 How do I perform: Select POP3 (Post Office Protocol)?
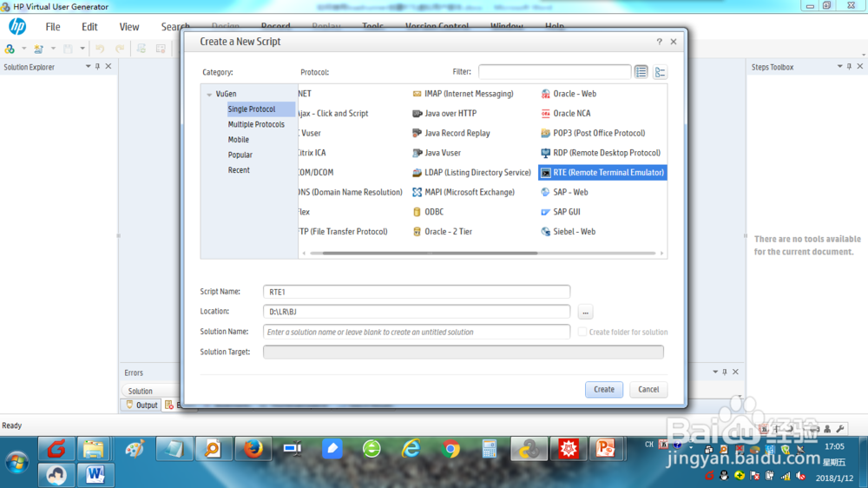click(592, 133)
